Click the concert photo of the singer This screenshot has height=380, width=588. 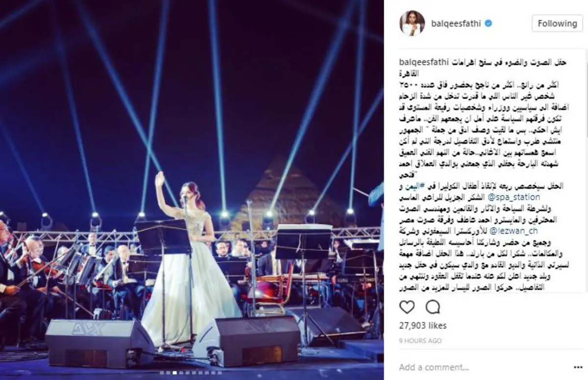[192, 190]
